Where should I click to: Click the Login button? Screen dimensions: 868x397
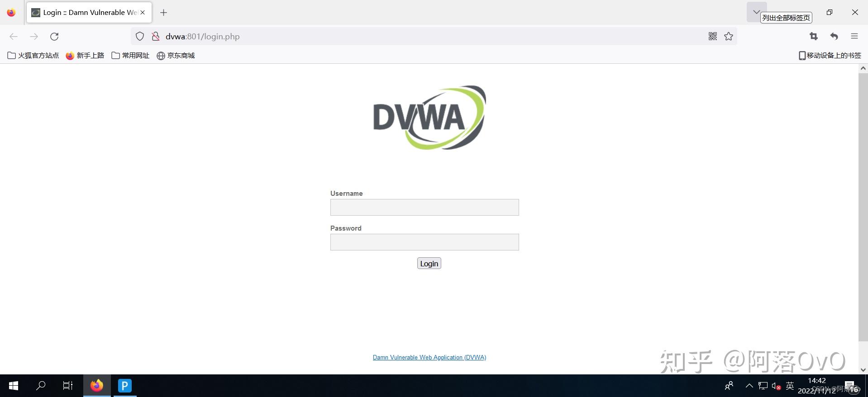[x=429, y=264]
